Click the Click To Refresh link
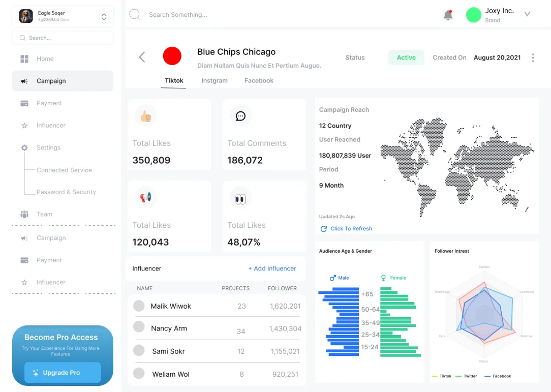Viewport: 551px width, 392px height. click(351, 228)
